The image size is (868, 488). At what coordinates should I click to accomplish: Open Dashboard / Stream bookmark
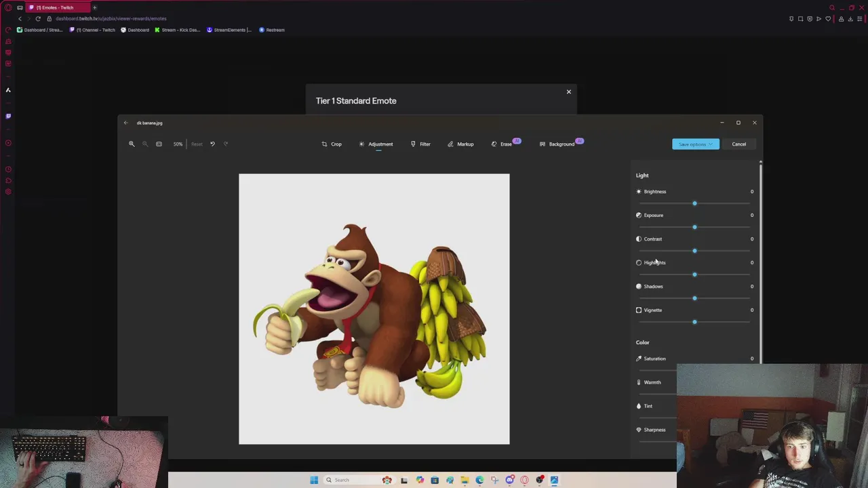(39, 30)
